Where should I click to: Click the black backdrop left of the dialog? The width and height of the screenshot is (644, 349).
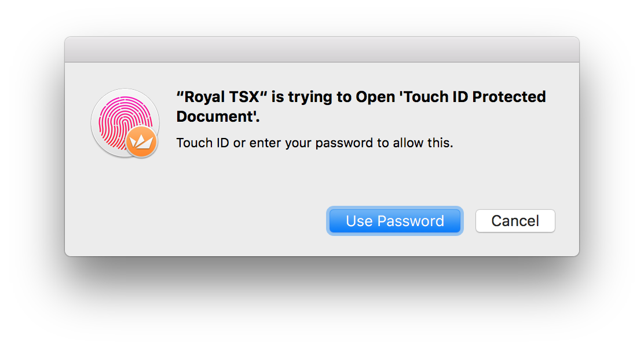pyautogui.click(x=32, y=174)
